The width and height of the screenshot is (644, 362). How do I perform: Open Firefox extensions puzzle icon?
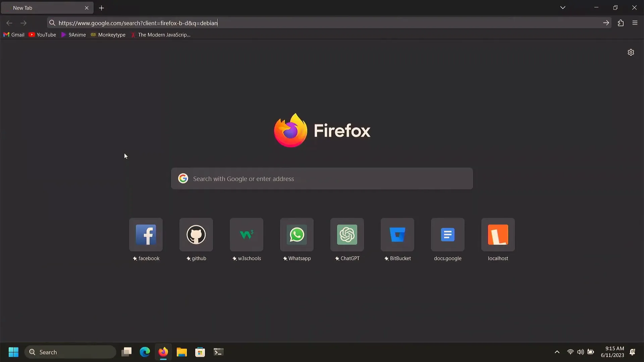pyautogui.click(x=621, y=23)
